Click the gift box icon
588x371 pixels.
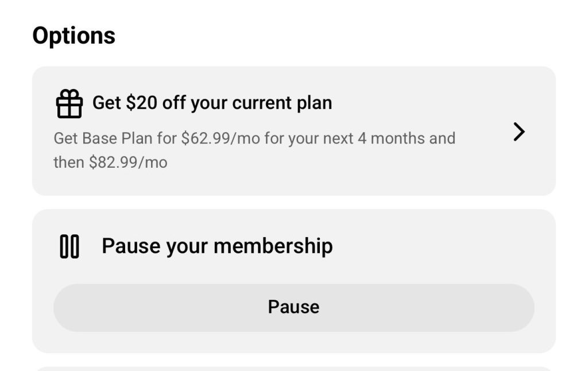pos(69,104)
